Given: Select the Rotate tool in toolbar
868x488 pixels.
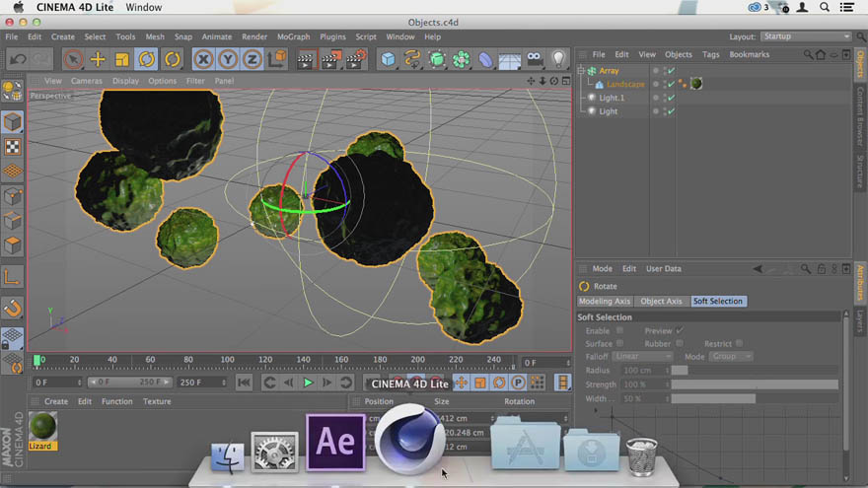Looking at the screenshot, I should (x=147, y=59).
